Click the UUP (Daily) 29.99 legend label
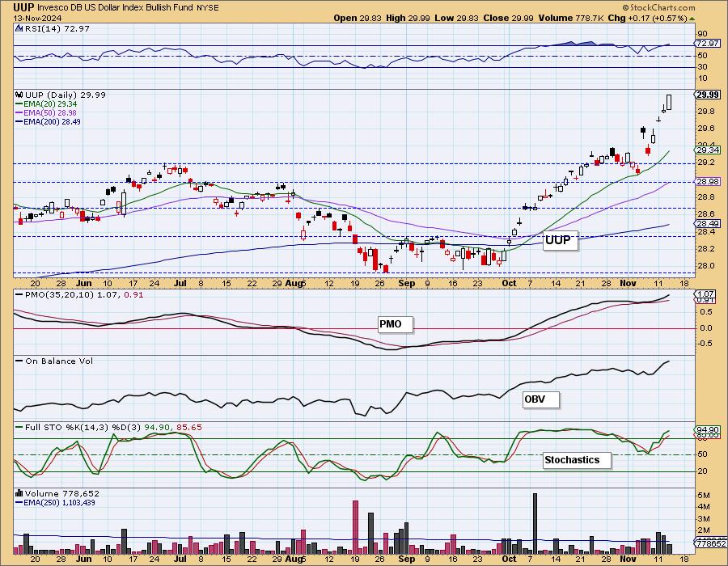Image resolution: width=728 pixels, height=566 pixels. click(x=66, y=95)
